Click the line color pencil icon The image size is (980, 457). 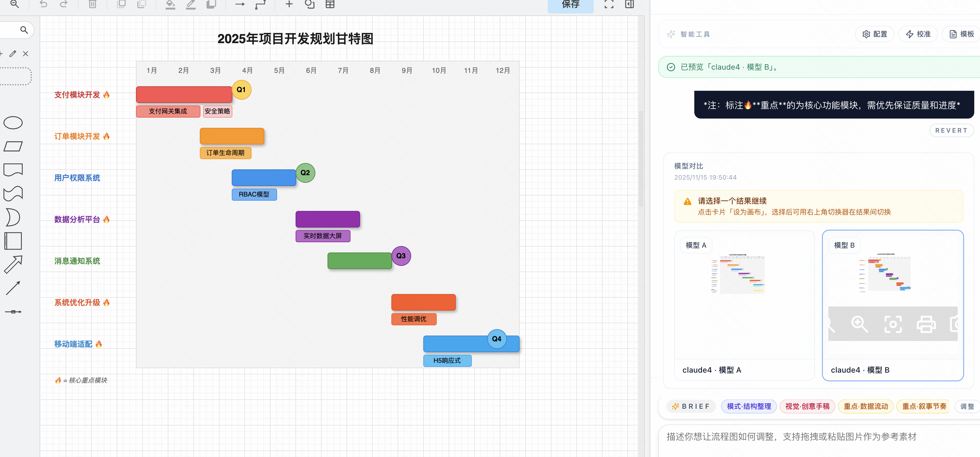[191, 4]
